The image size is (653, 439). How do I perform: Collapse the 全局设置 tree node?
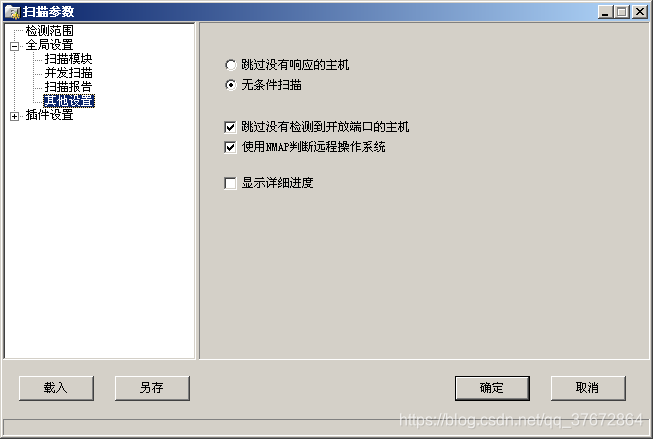coord(15,46)
